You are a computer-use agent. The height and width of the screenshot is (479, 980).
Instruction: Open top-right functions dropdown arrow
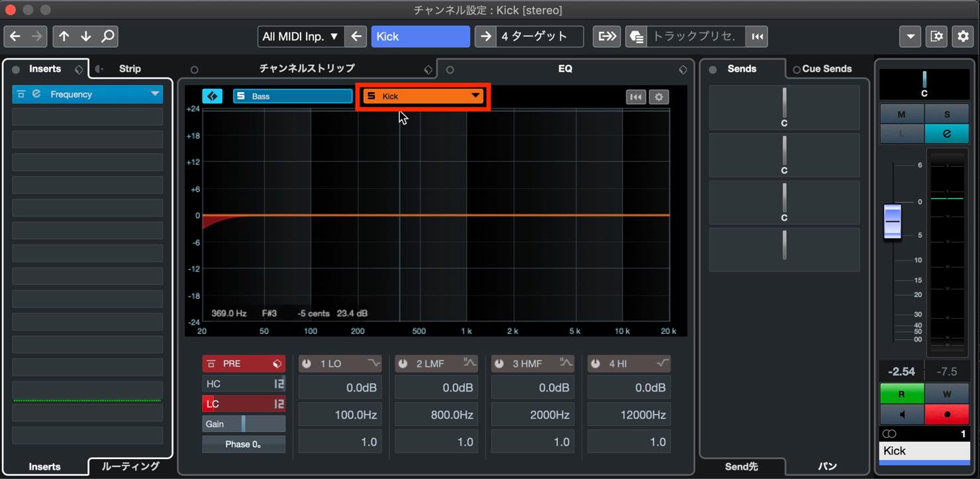coord(911,36)
